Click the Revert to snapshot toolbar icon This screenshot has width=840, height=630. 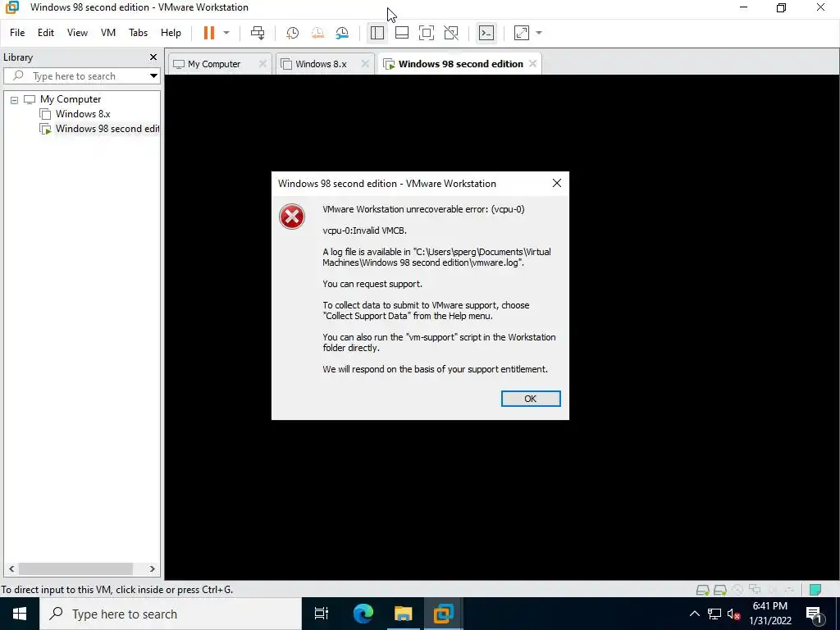point(317,33)
